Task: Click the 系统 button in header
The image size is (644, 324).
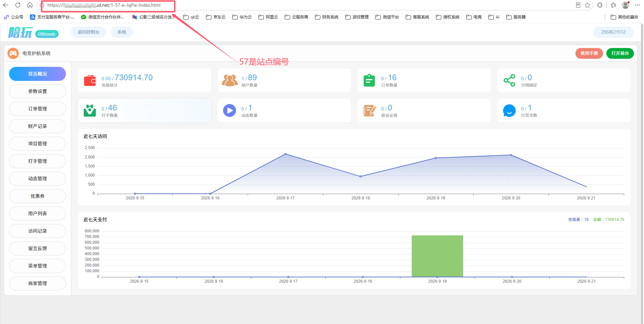Action: click(x=122, y=32)
